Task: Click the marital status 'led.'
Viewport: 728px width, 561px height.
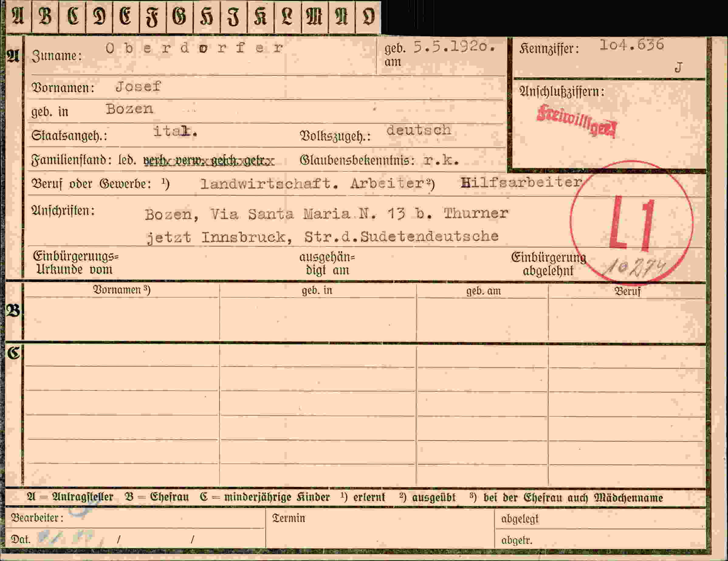Action: coord(127,160)
